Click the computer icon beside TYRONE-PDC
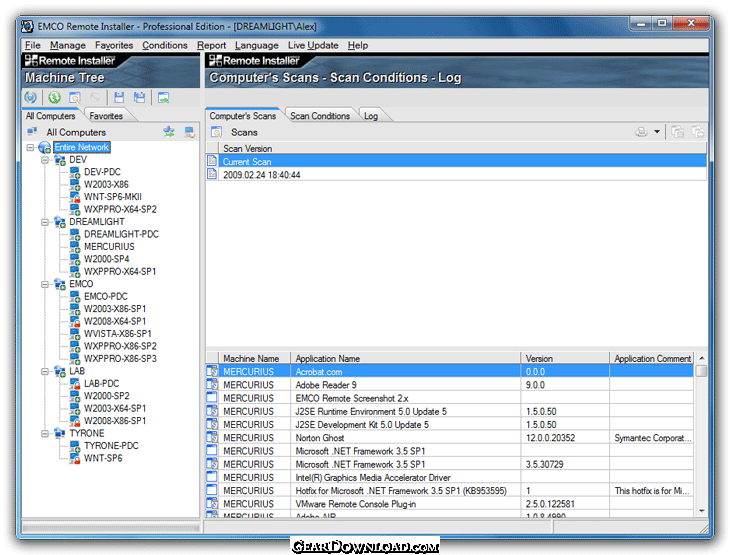The width and height of the screenshot is (730, 555). [74, 446]
